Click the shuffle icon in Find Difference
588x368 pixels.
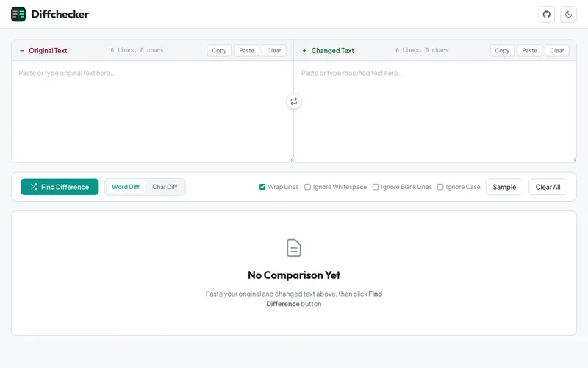point(34,187)
